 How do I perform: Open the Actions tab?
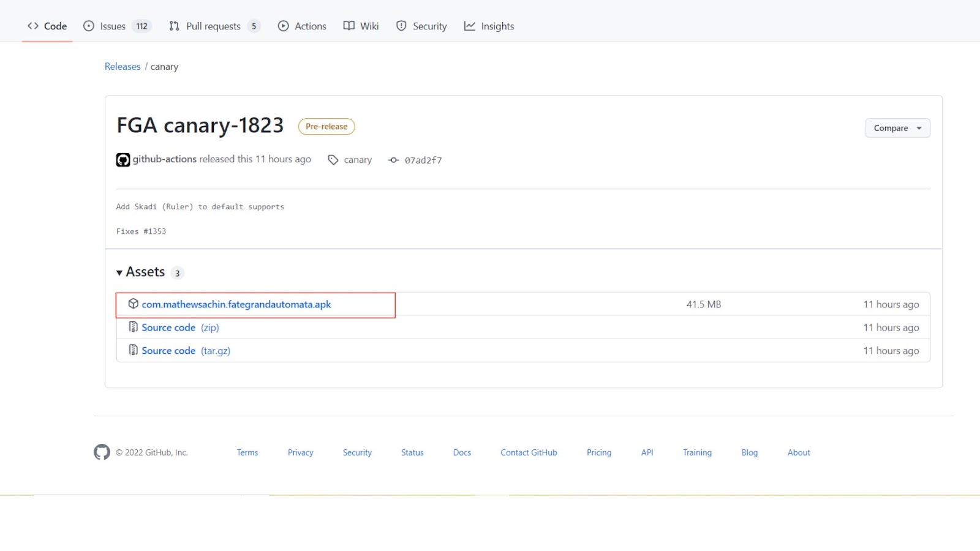tap(302, 26)
